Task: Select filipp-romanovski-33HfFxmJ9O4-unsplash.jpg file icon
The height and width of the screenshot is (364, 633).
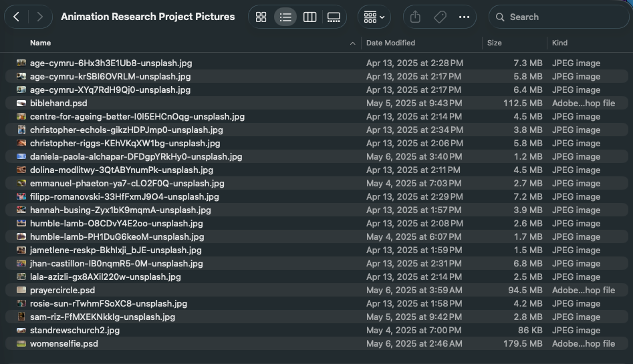Action: (x=21, y=196)
